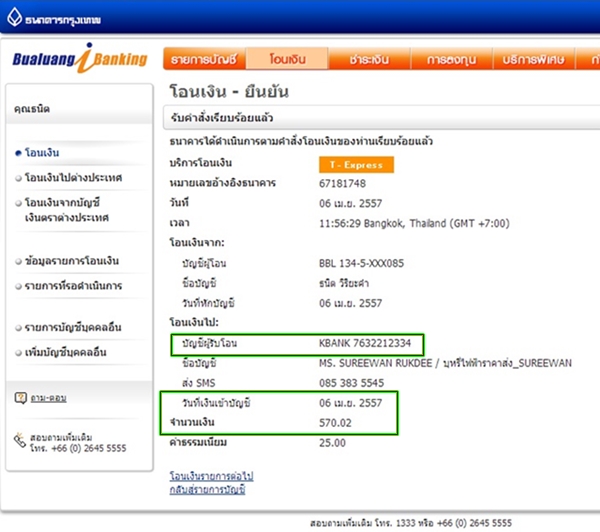This screenshot has height=532, width=600.
Task: Click recipient name MS. SUREEWAN RUKDEE
Action: click(x=375, y=363)
